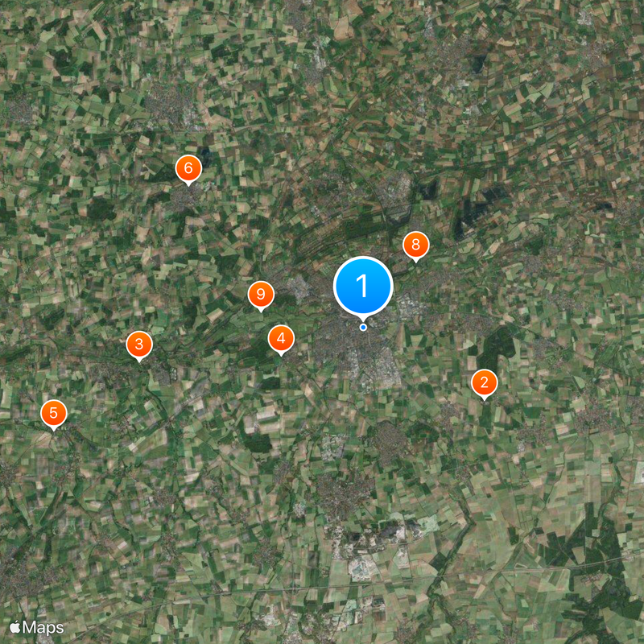Screen dimensions: 644x644
Task: Select orange map marker 3
Action: [x=139, y=345]
